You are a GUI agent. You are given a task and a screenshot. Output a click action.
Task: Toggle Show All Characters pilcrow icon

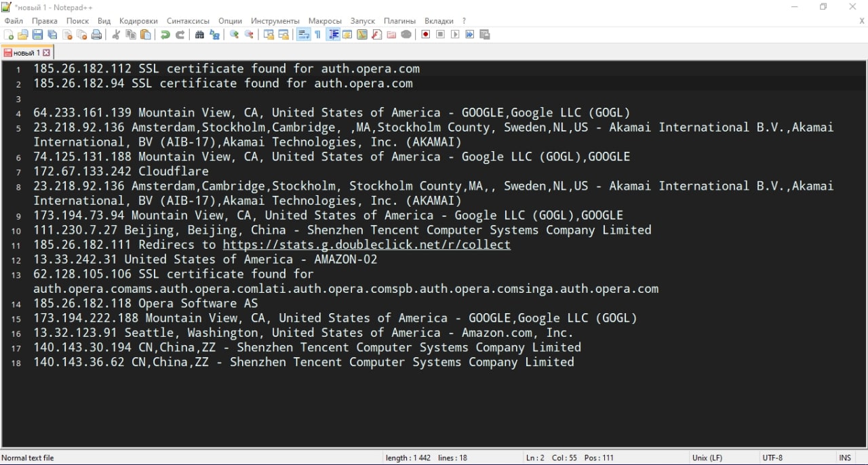[x=318, y=35]
